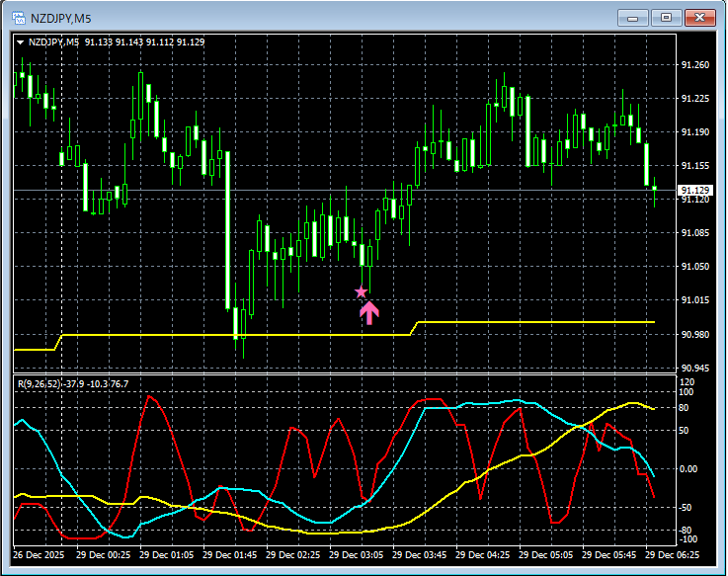Viewport: 728px width, 576px height.
Task: Click the pink star signal marker
Action: (361, 291)
